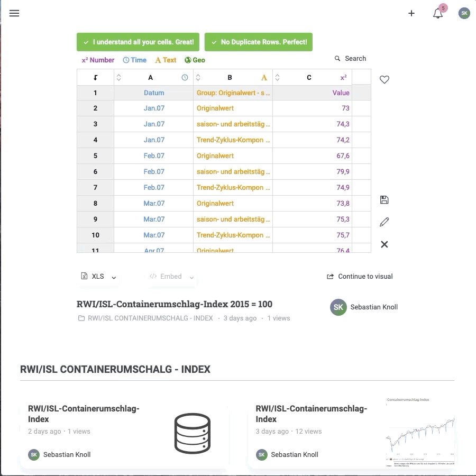Click the save floppy disk icon
Image resolution: width=476 pixels, height=476 pixels.
click(x=385, y=199)
